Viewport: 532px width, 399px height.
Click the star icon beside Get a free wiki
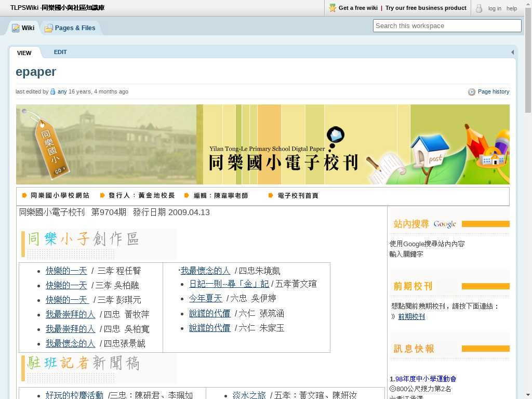(x=332, y=8)
